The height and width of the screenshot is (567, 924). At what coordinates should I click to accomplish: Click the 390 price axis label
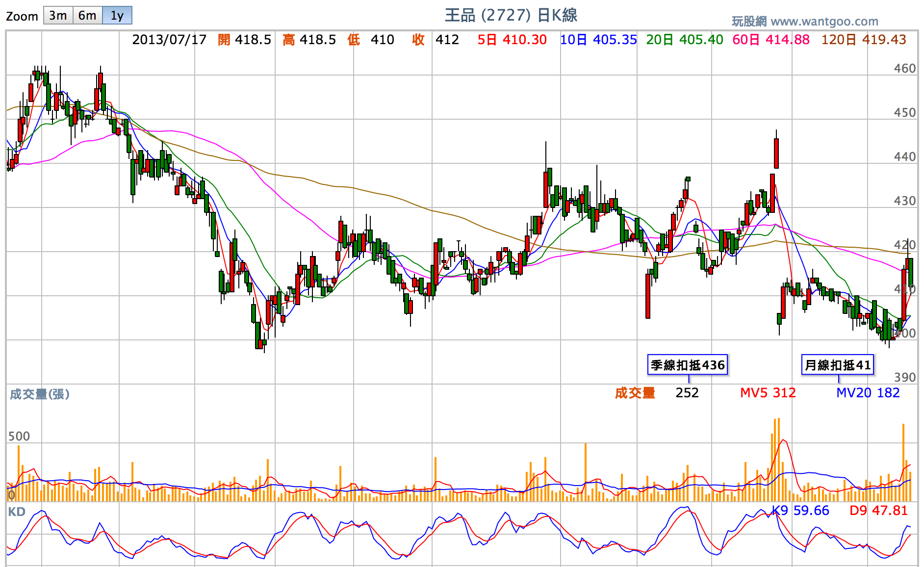pyautogui.click(x=905, y=378)
